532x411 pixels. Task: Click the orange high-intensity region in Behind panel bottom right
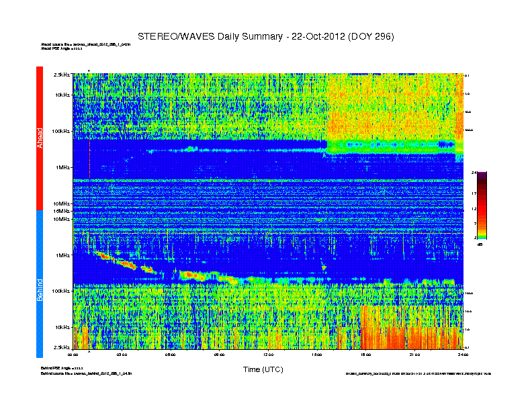pos(403,329)
